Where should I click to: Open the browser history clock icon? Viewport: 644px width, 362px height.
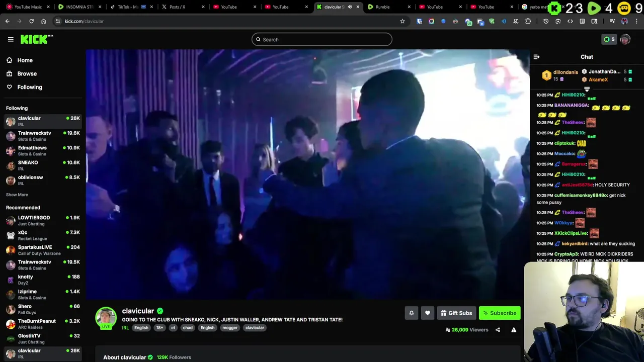tap(546, 21)
